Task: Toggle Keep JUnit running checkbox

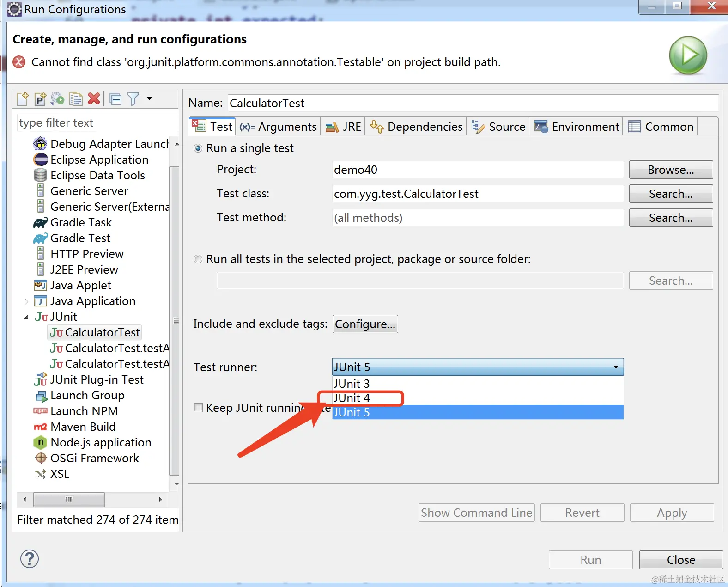Action: 198,408
